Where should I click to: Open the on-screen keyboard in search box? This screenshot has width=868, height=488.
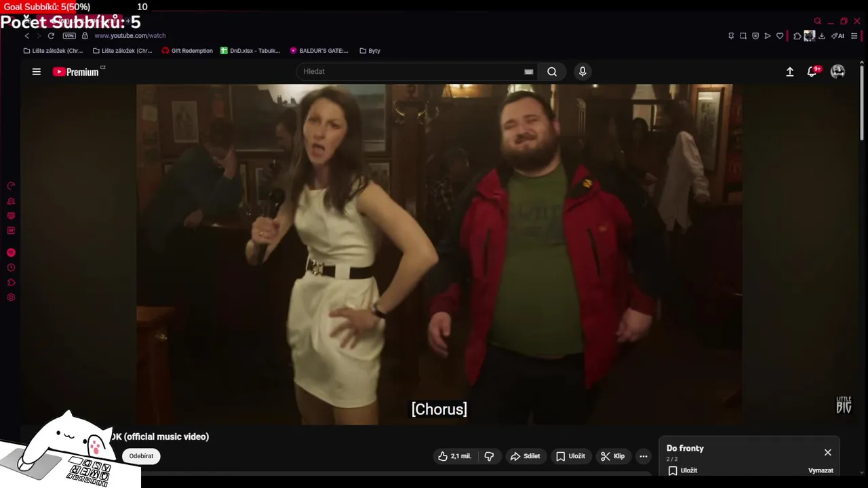tap(529, 71)
